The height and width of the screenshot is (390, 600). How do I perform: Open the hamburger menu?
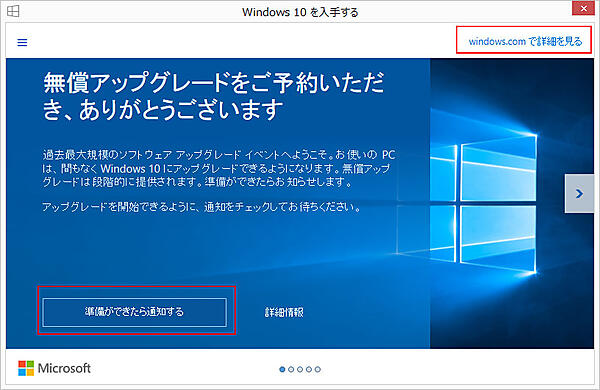pyautogui.click(x=22, y=42)
